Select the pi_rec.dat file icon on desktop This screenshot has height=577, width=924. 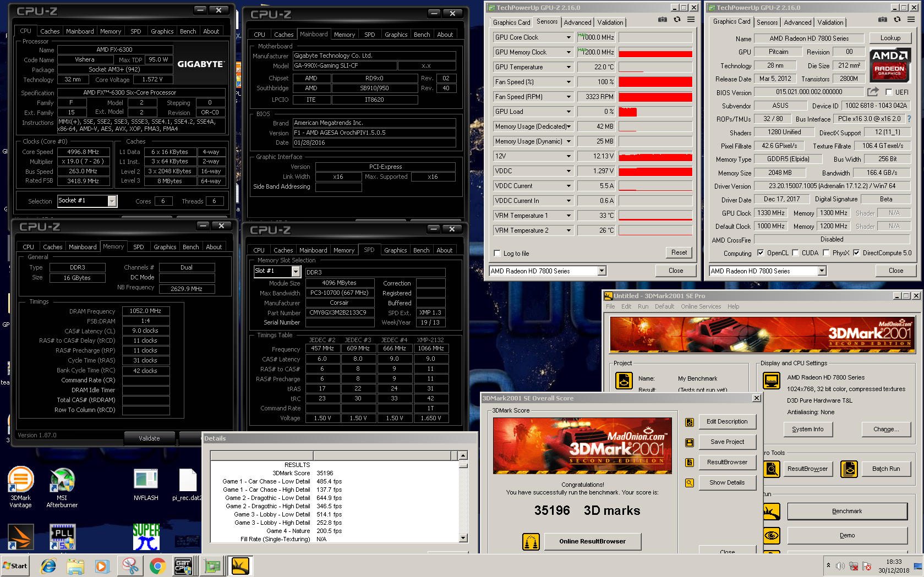click(x=187, y=484)
